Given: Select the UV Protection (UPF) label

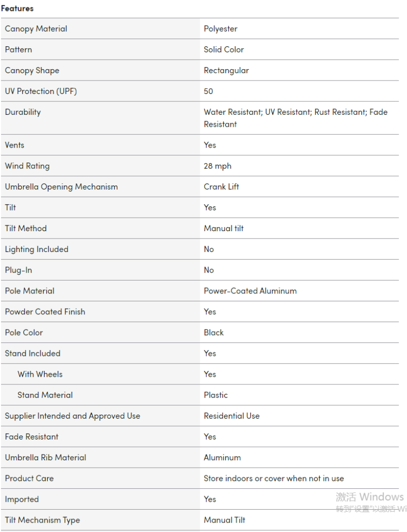Looking at the screenshot, I should [x=41, y=91].
